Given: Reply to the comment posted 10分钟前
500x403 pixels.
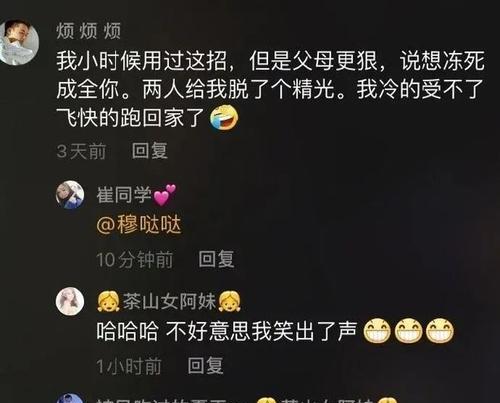Looking at the screenshot, I should (x=216, y=259).
